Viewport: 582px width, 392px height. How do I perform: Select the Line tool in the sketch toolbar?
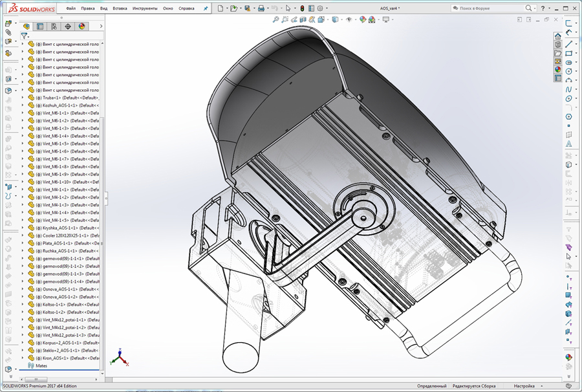(568, 45)
